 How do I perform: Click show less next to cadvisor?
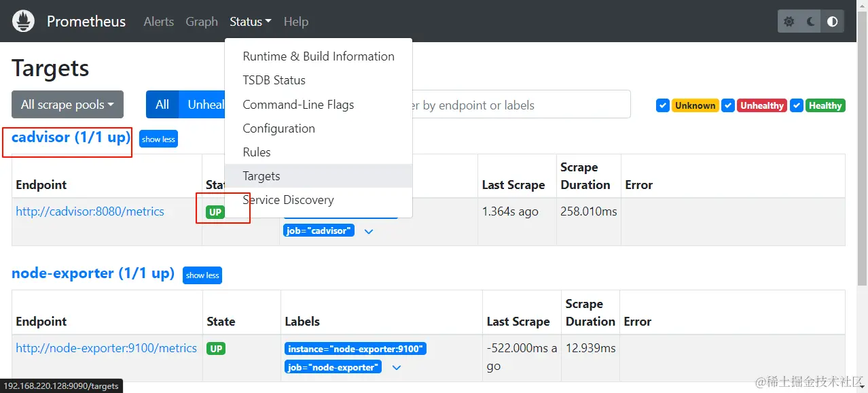pos(158,139)
